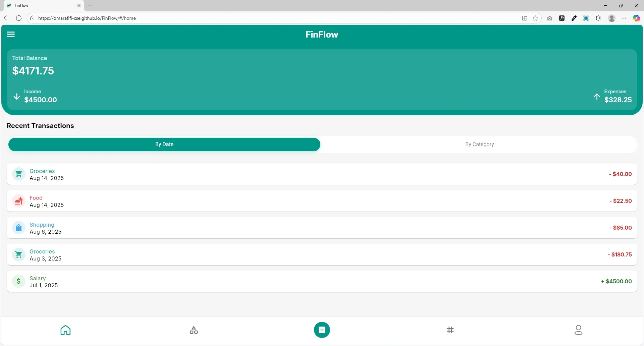Click the - $22.50 amount
The width and height of the screenshot is (644, 346).
[x=621, y=201]
